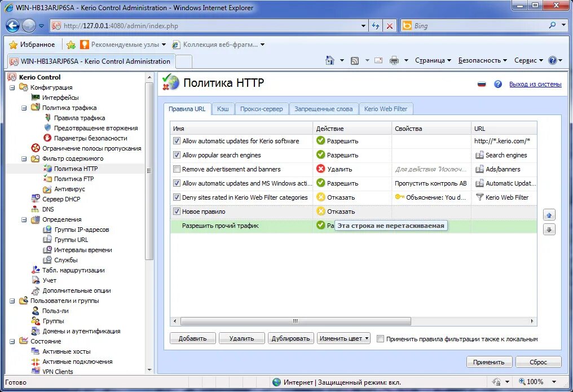Collapse the Определения node
Image resolution: width=573 pixels, height=392 pixels.
[x=24, y=219]
